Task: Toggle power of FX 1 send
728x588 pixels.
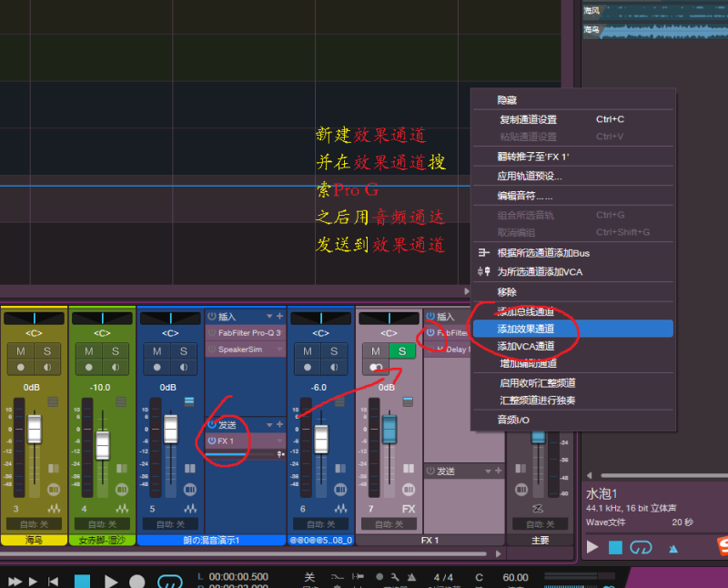Action: [x=212, y=441]
